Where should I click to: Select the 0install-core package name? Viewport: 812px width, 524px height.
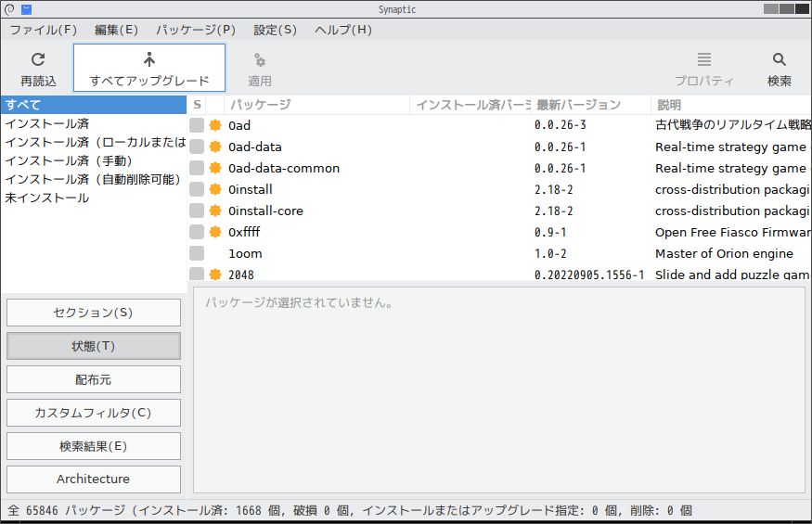(x=265, y=211)
